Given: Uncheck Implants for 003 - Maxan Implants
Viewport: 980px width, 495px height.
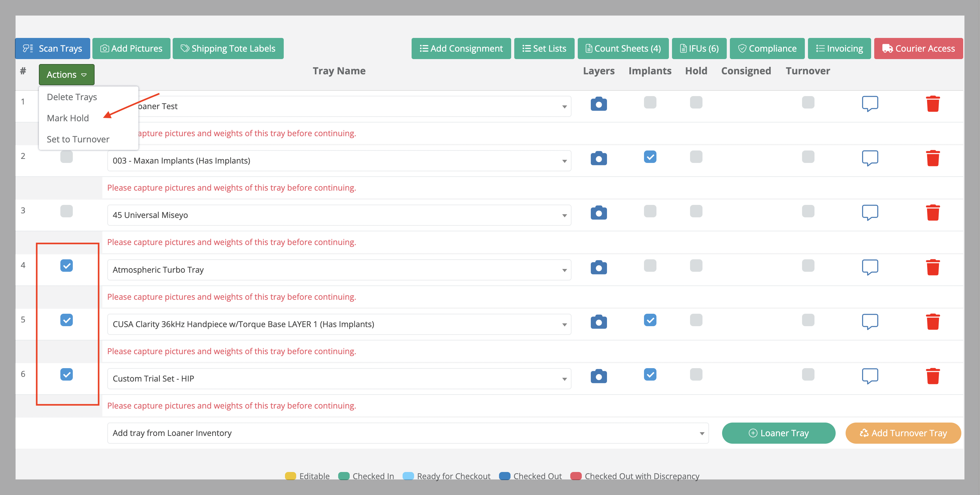Looking at the screenshot, I should click(650, 157).
